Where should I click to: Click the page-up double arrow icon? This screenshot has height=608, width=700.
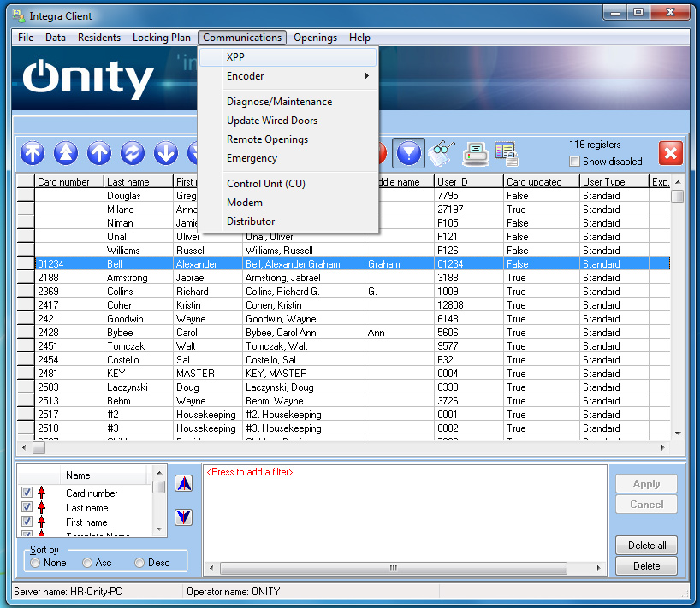pyautogui.click(x=66, y=153)
